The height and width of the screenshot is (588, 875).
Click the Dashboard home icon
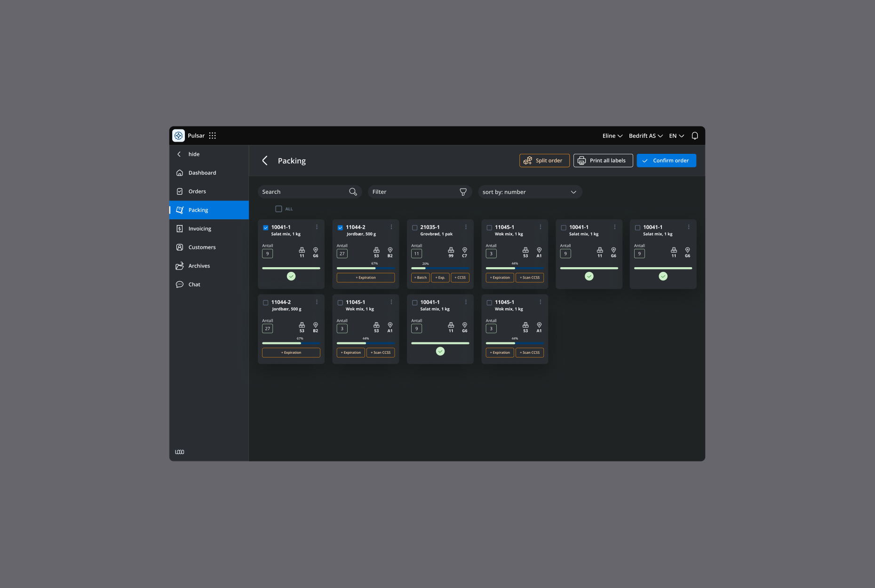180,173
